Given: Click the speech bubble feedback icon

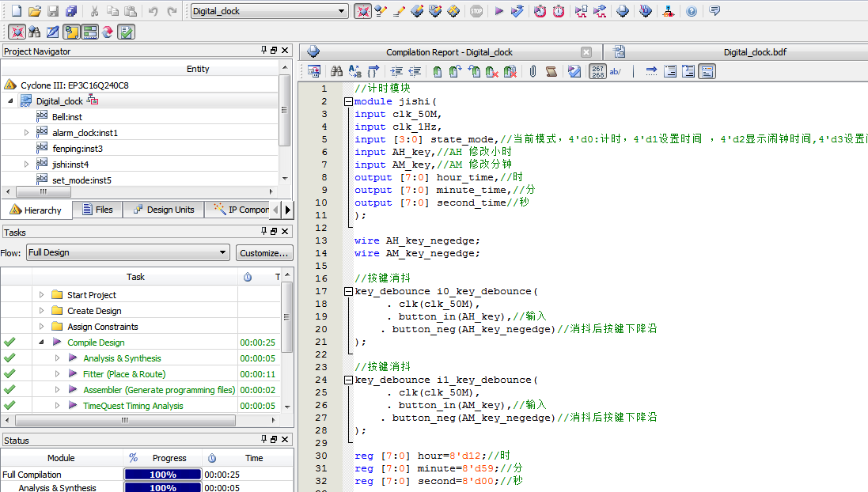Looking at the screenshot, I should [714, 11].
